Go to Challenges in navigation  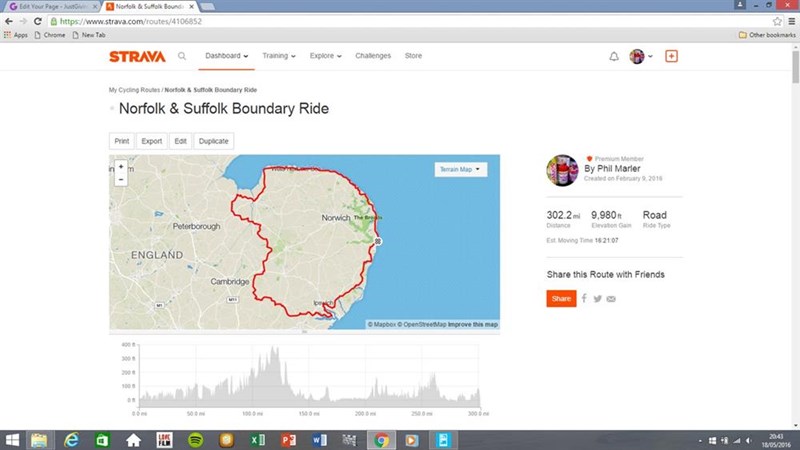pyautogui.click(x=373, y=56)
